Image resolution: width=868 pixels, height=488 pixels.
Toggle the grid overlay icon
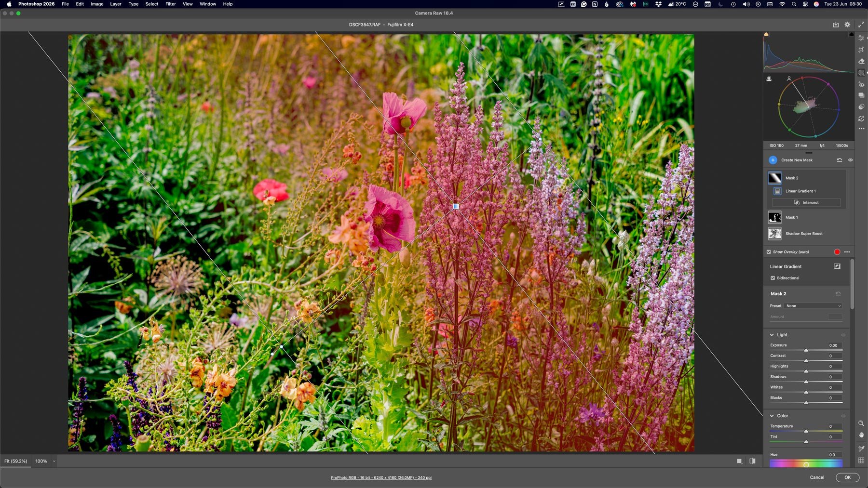pyautogui.click(x=861, y=461)
